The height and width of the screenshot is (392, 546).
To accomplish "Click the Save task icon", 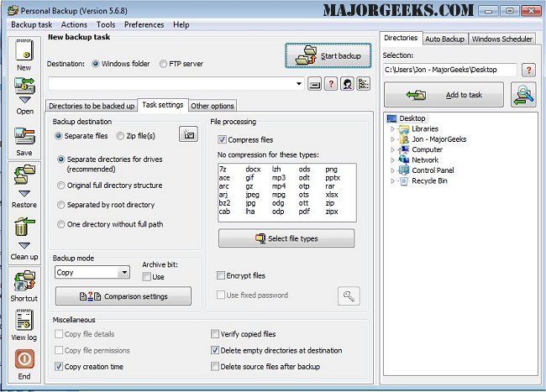I will point(24,136).
